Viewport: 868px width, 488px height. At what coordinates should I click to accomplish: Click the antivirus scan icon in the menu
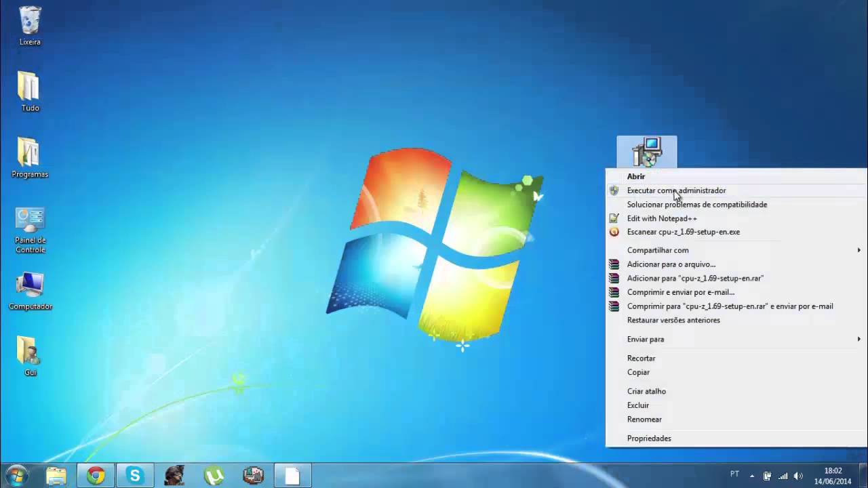(x=614, y=232)
